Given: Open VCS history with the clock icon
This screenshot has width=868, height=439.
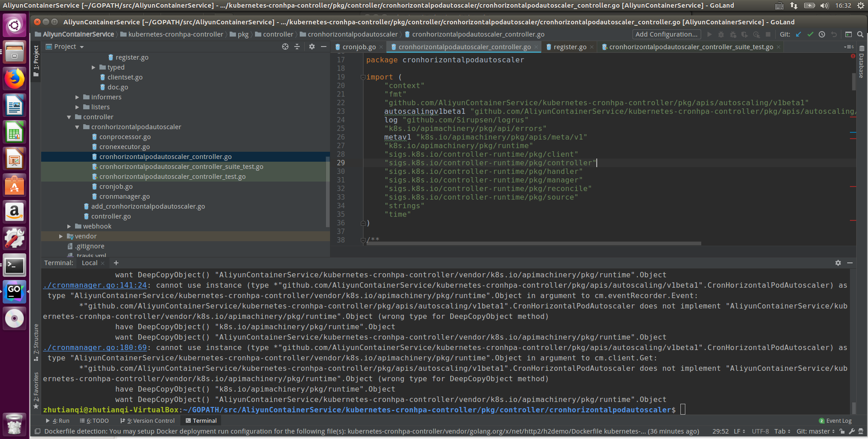Looking at the screenshot, I should (822, 35).
